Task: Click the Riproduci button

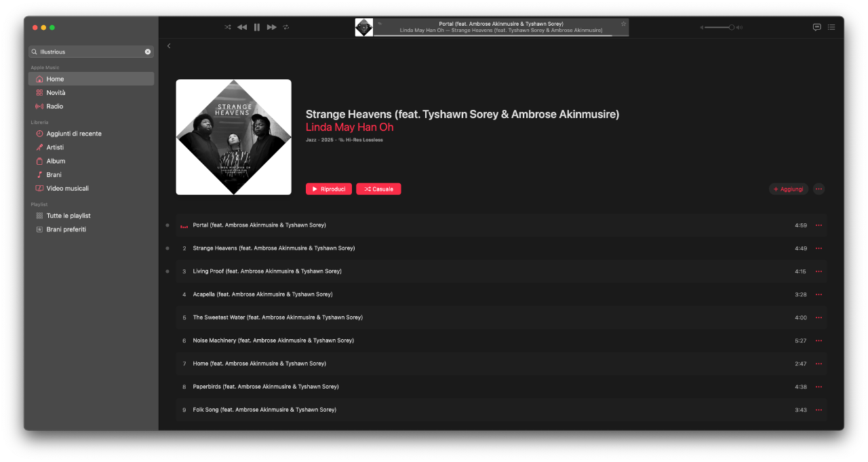Action: [x=329, y=189]
